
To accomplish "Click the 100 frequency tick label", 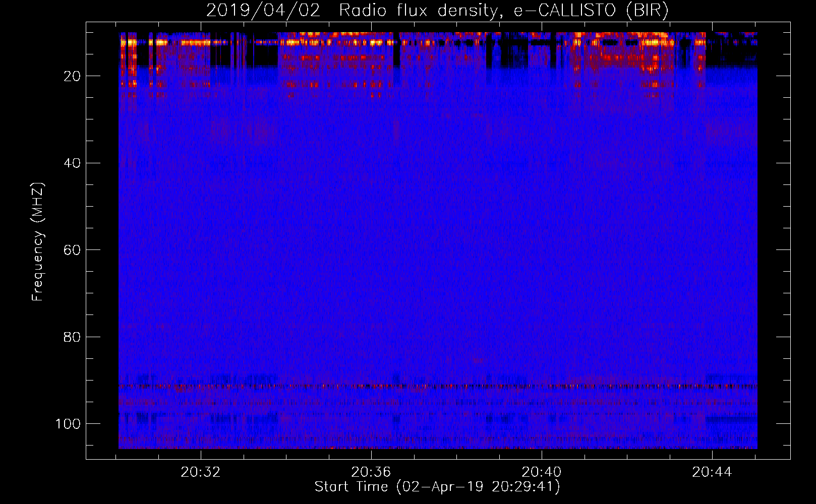I will click(68, 424).
